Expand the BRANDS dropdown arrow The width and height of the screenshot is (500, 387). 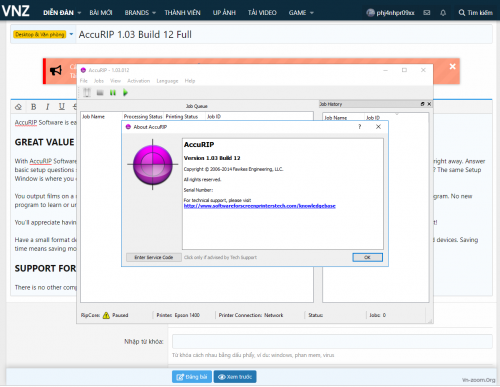(154, 13)
